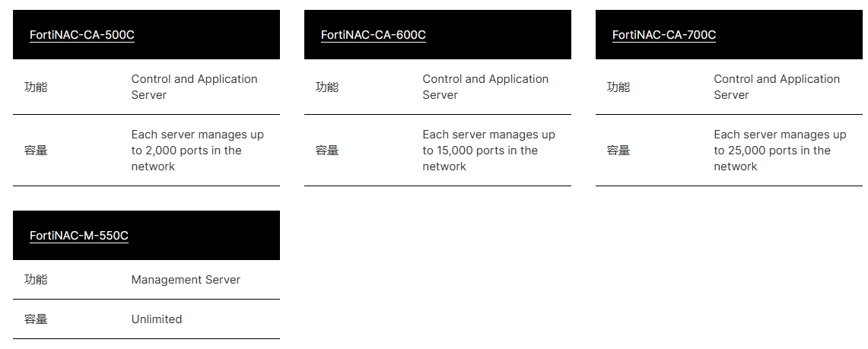Select '容量' label in FortiNAC-CA-500C table
The width and height of the screenshot is (868, 349).
click(36, 151)
